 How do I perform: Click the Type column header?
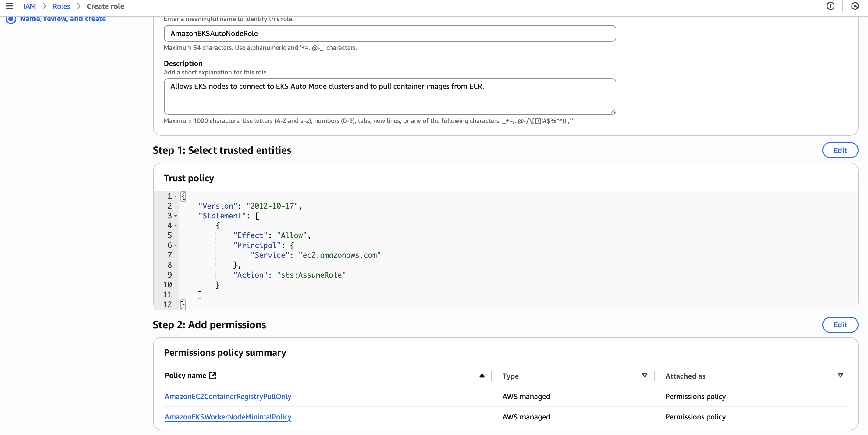pyautogui.click(x=510, y=376)
